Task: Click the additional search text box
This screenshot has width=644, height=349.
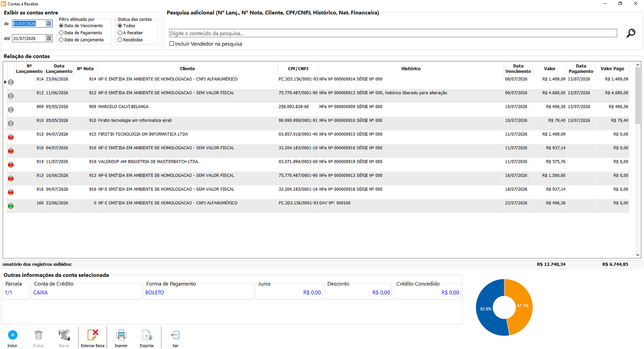Action: tap(393, 33)
